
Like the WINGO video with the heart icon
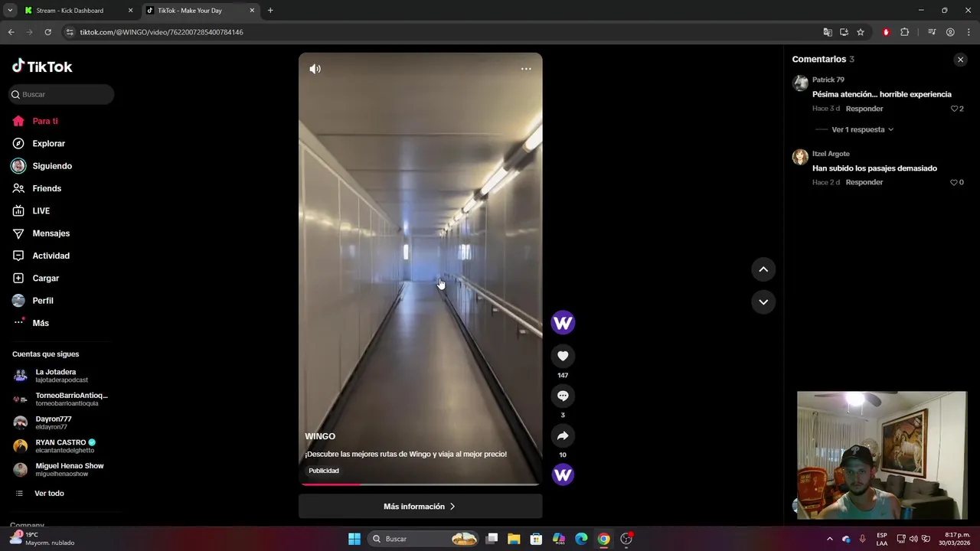pyautogui.click(x=563, y=356)
